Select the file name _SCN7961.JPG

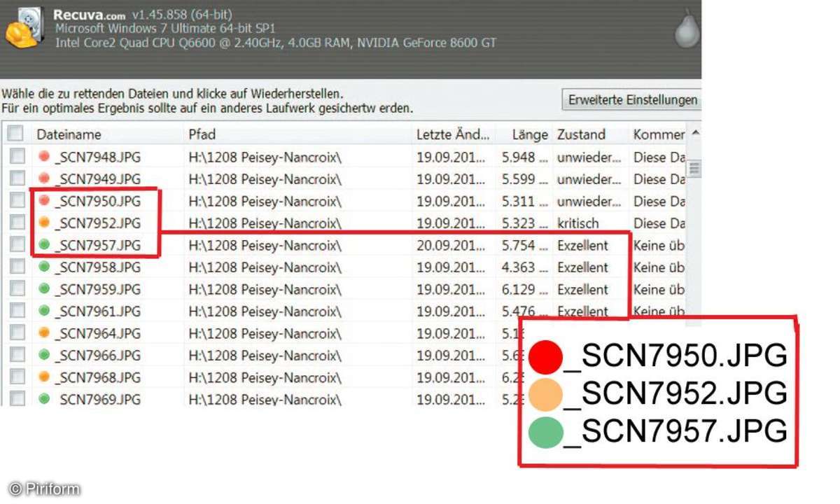coord(97,311)
